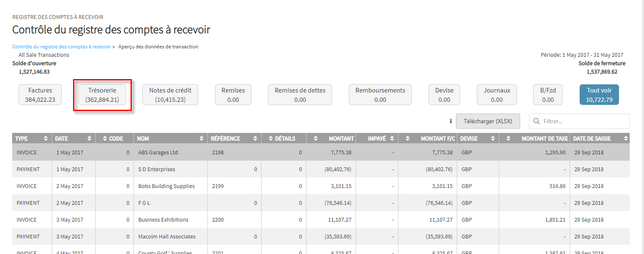
Task: Open the Journaux category
Action: 497,95
